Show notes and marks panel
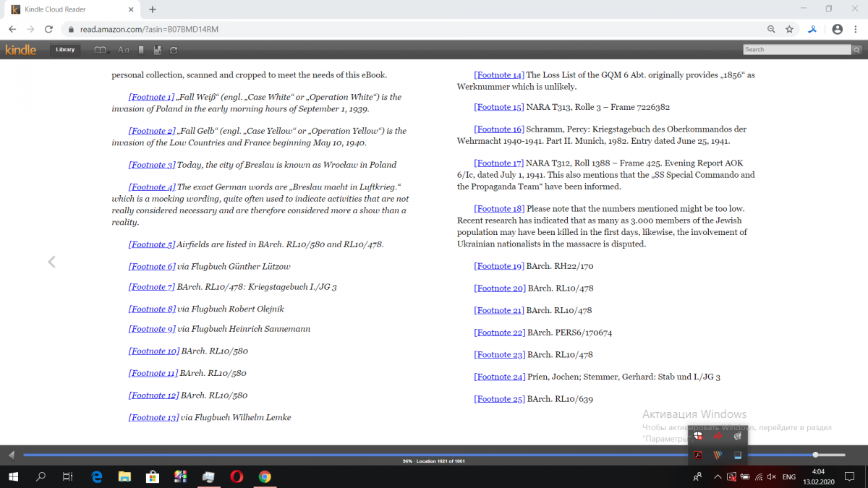 158,50
